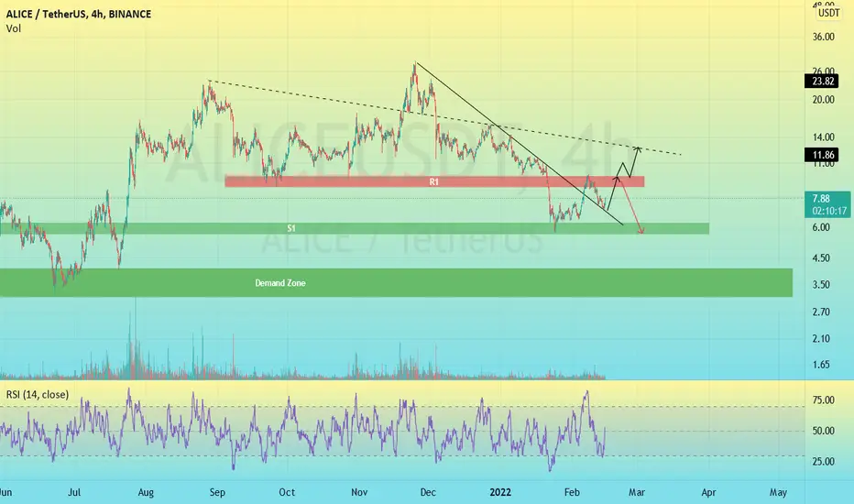The image size is (854, 504).
Task: Click the 75.00 RSI axis value
Action: [x=823, y=400]
